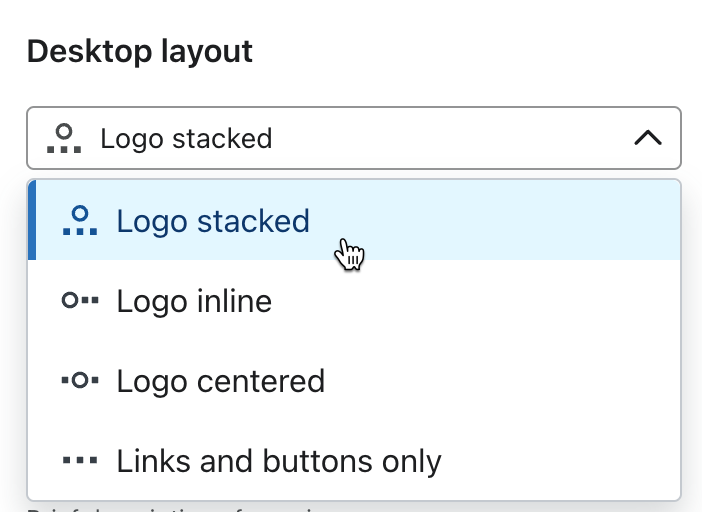
Task: Click the "Logo stacked" text in the select field
Action: [x=186, y=138]
